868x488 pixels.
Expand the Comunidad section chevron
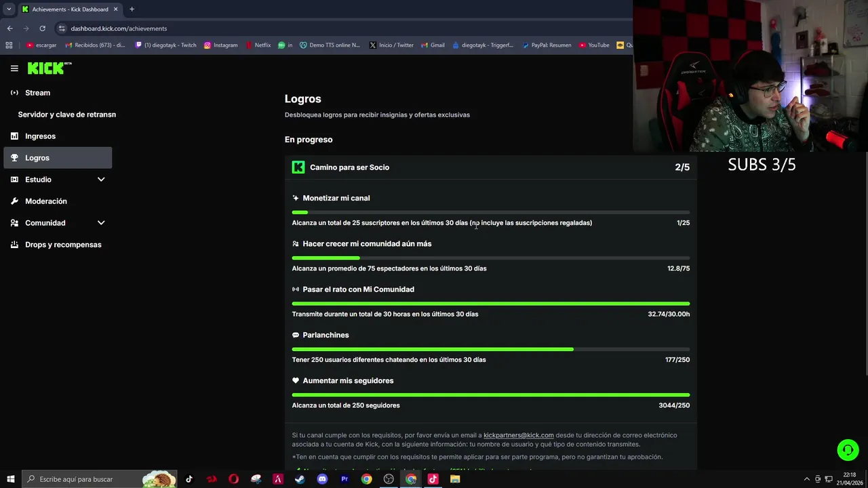101,223
